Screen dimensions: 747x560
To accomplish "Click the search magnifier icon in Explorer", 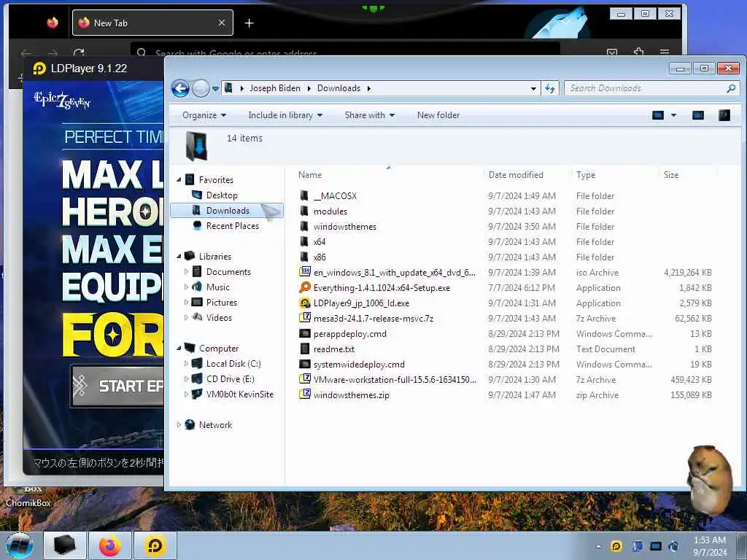I will (x=731, y=88).
